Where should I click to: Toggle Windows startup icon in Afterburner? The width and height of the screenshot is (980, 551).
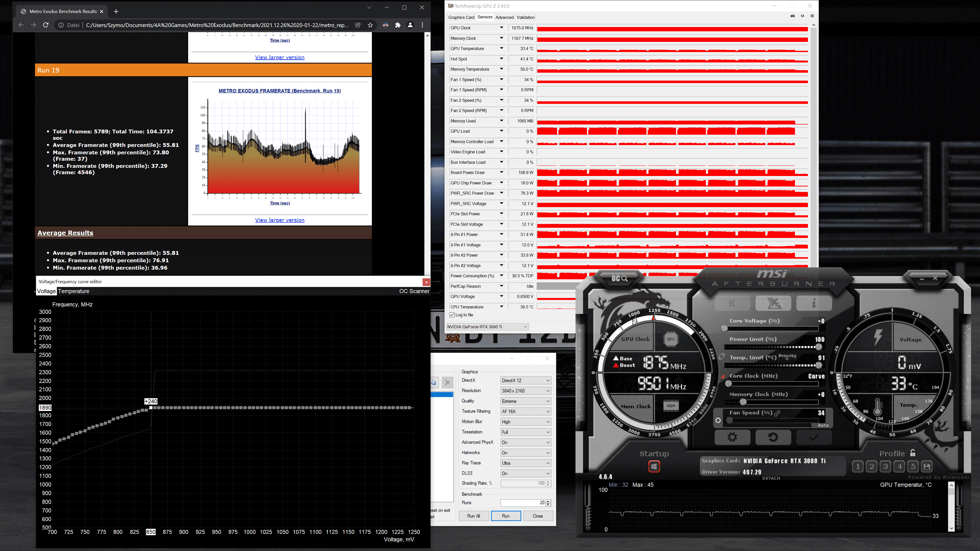654,466
